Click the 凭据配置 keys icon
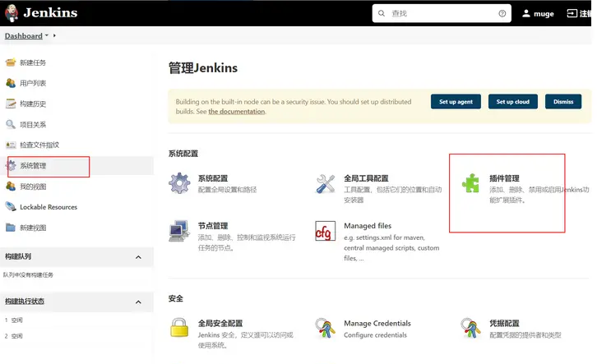The image size is (611, 364). point(470,328)
